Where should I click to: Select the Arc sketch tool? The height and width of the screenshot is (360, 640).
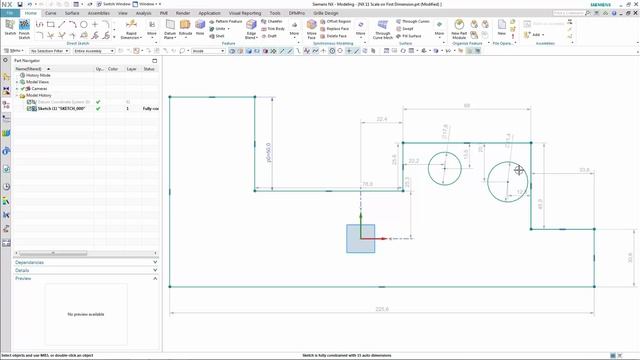73,24
